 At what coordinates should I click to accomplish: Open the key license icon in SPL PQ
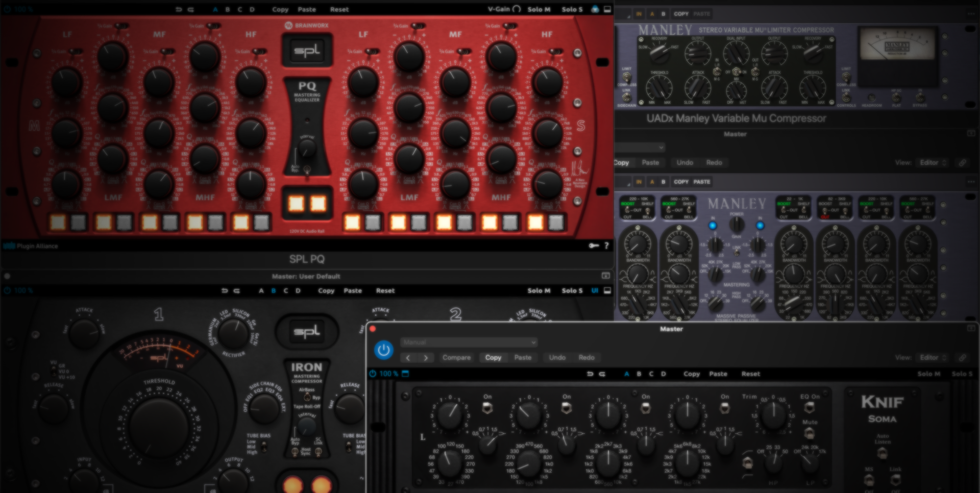(x=594, y=245)
